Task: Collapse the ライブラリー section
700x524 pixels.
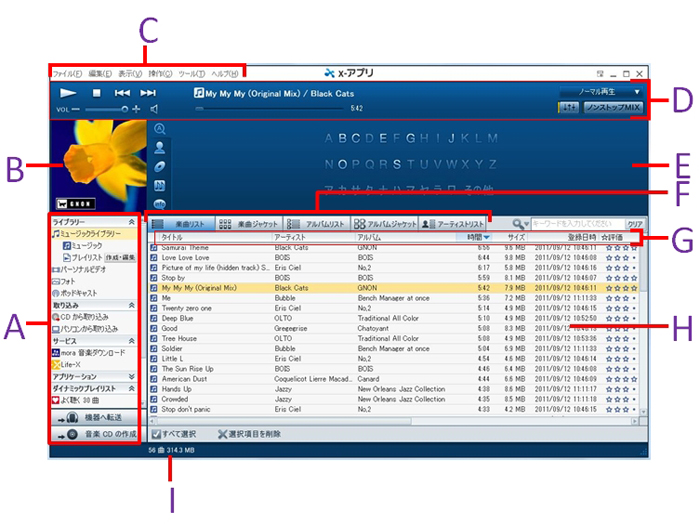Action: [x=132, y=220]
